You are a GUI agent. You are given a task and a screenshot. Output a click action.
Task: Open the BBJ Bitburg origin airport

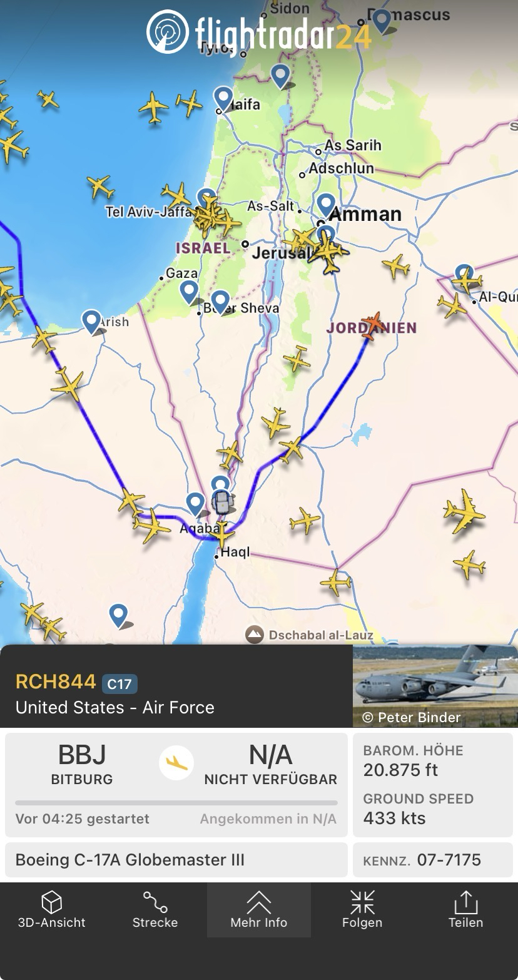[x=82, y=764]
